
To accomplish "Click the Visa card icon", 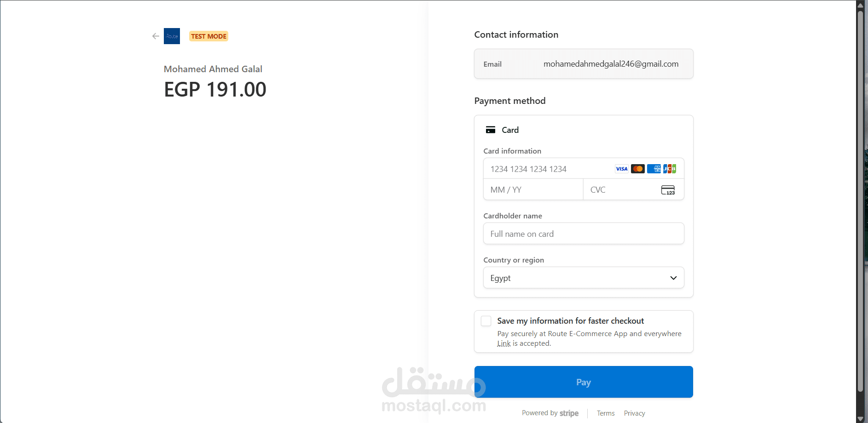I will tap(621, 169).
